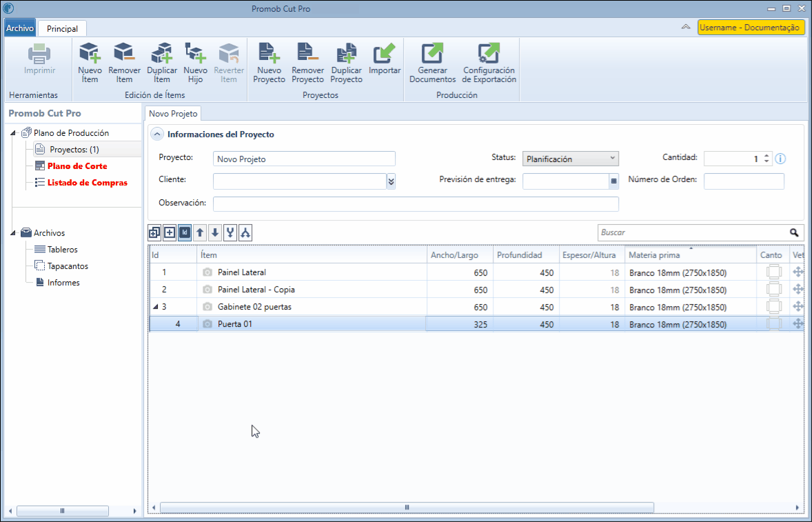Screen dimensions: 812x522
Task: Click the boxed plus icon above the item table
Action: point(170,233)
